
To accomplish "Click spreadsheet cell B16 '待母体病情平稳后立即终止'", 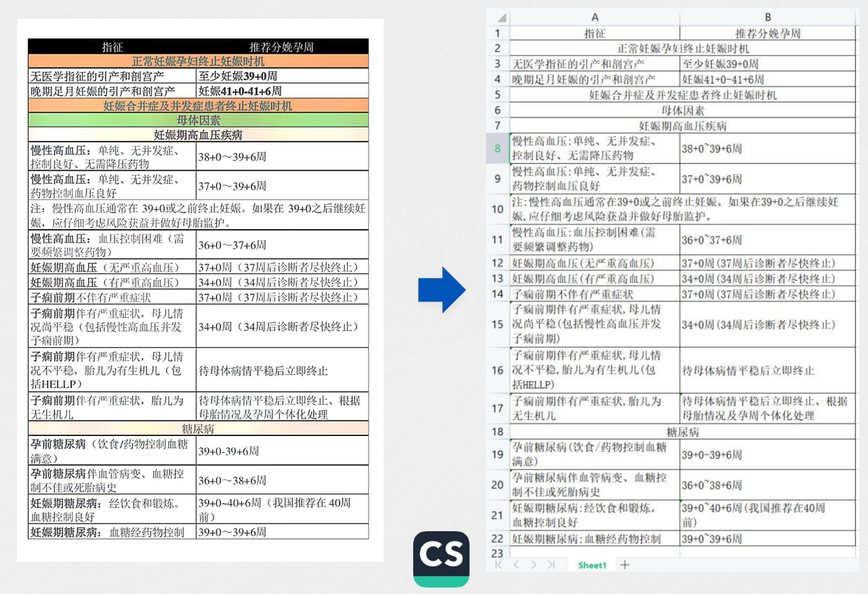I will coord(768,371).
